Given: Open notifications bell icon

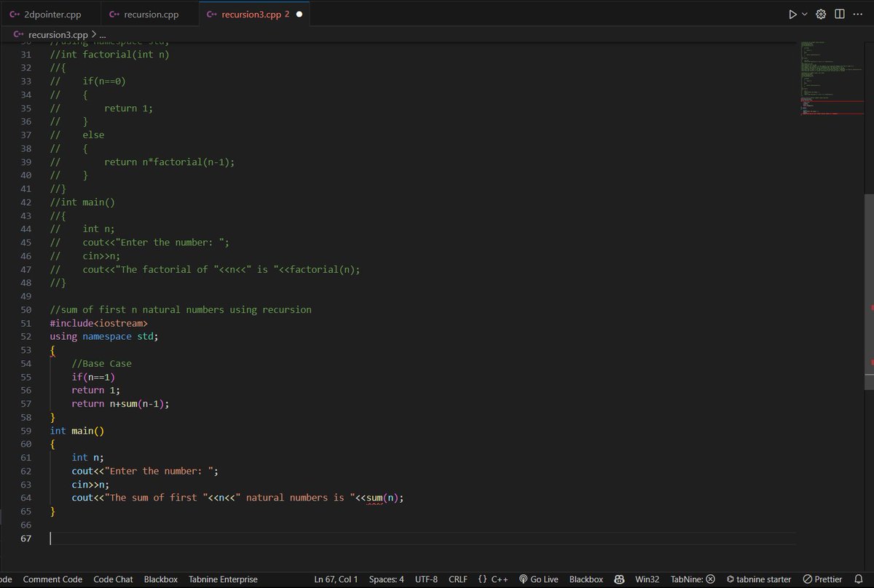Looking at the screenshot, I should point(858,579).
